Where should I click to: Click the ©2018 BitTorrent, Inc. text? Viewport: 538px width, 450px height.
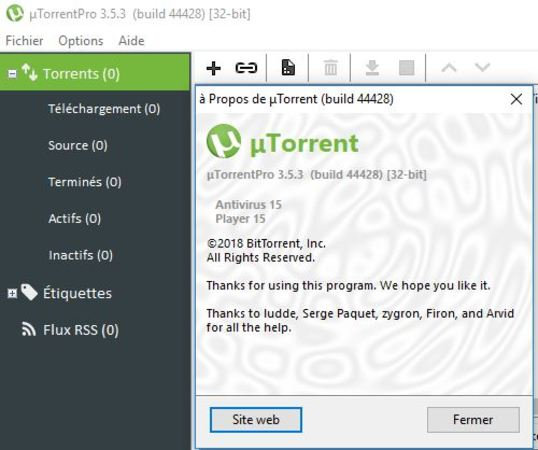[266, 244]
